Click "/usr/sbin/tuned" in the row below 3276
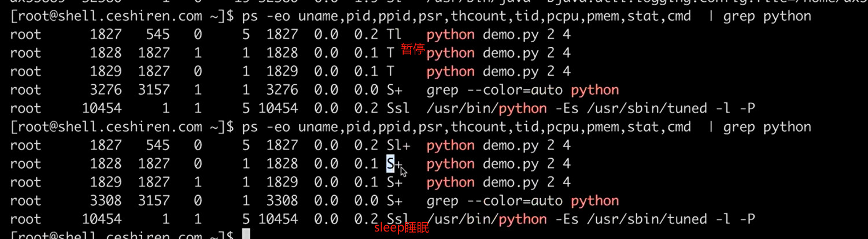The width and height of the screenshot is (868, 239). coord(647,109)
